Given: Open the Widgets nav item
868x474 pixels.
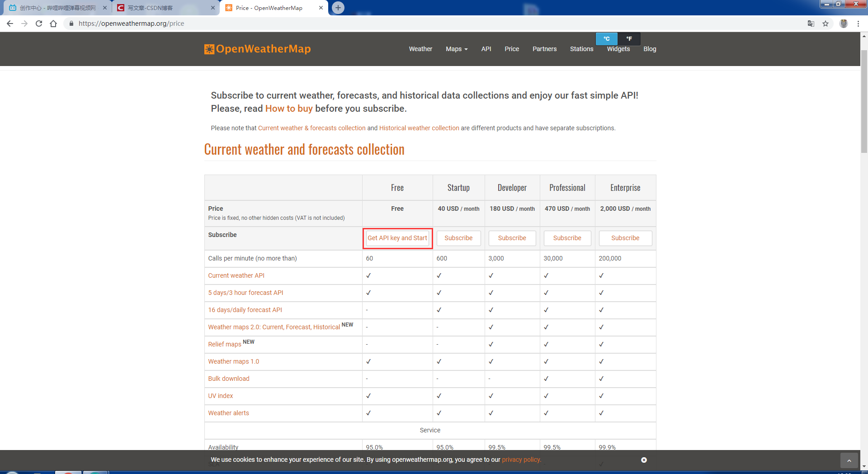Looking at the screenshot, I should [618, 49].
